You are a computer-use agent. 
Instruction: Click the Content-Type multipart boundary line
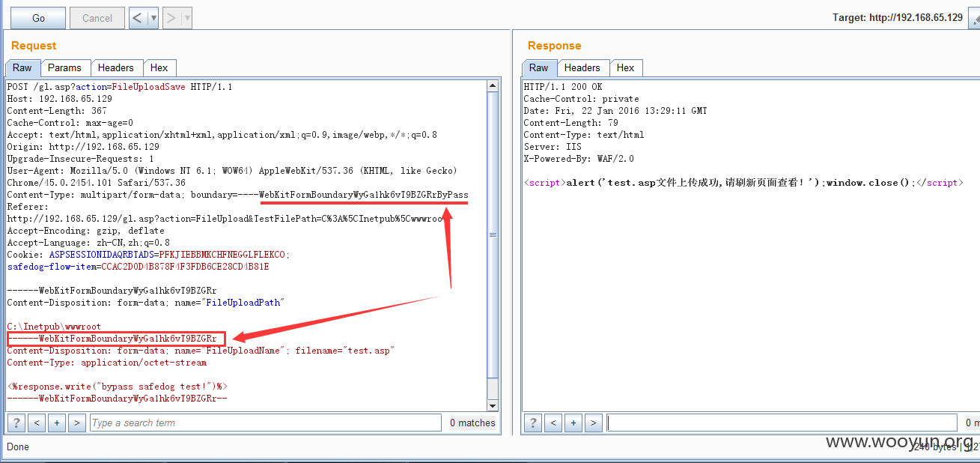click(237, 195)
